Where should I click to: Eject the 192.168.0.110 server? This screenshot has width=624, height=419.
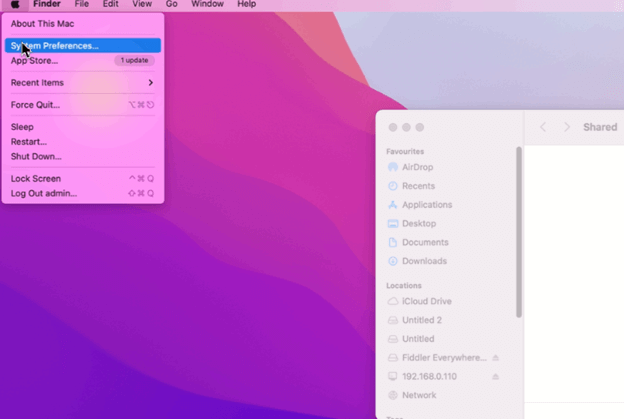click(495, 376)
